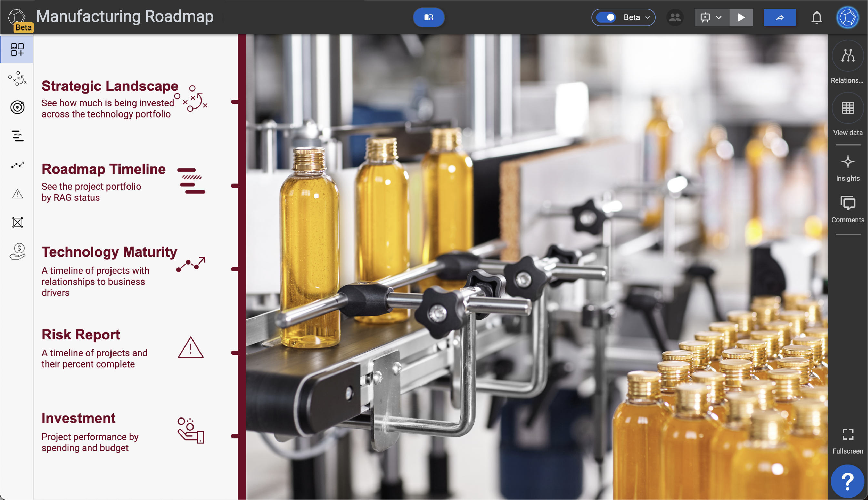
Task: Open the Insights panel
Action: click(x=847, y=162)
